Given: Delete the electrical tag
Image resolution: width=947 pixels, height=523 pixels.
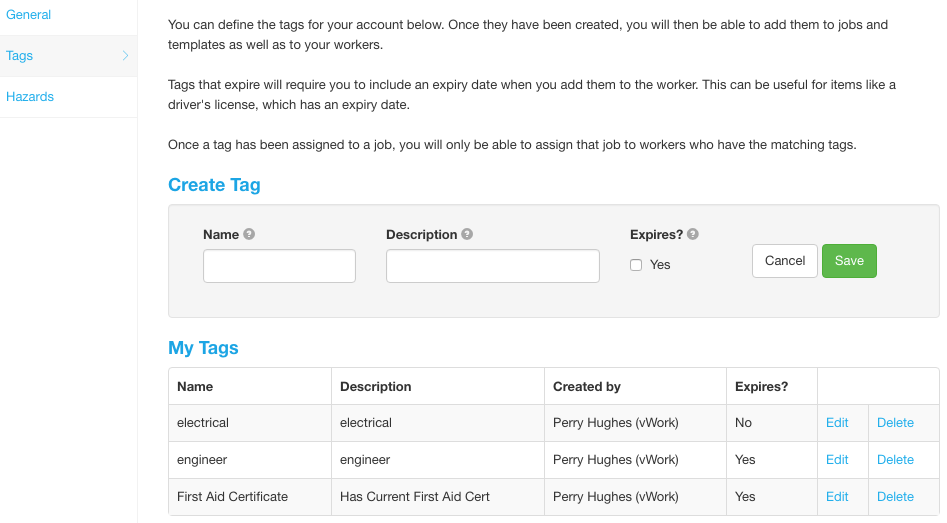Looking at the screenshot, I should [895, 423].
